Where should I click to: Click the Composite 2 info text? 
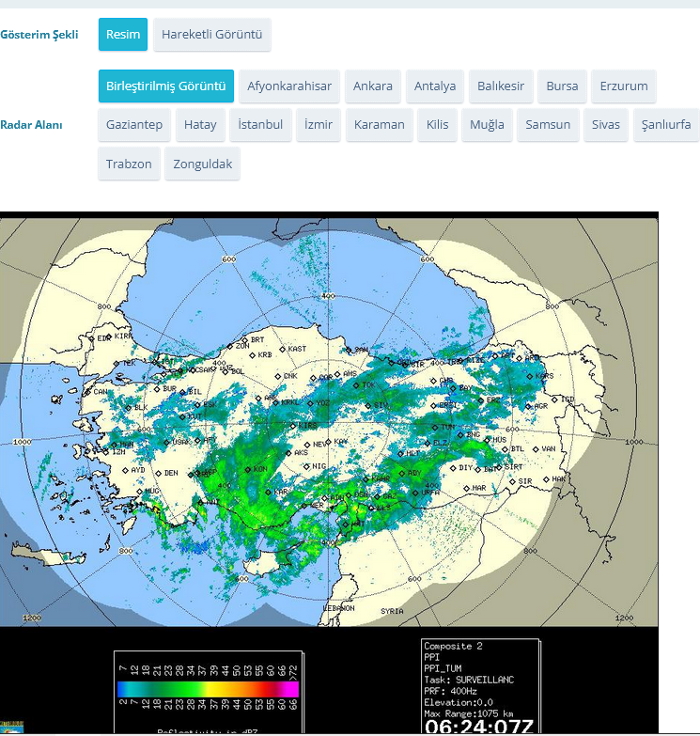453,646
